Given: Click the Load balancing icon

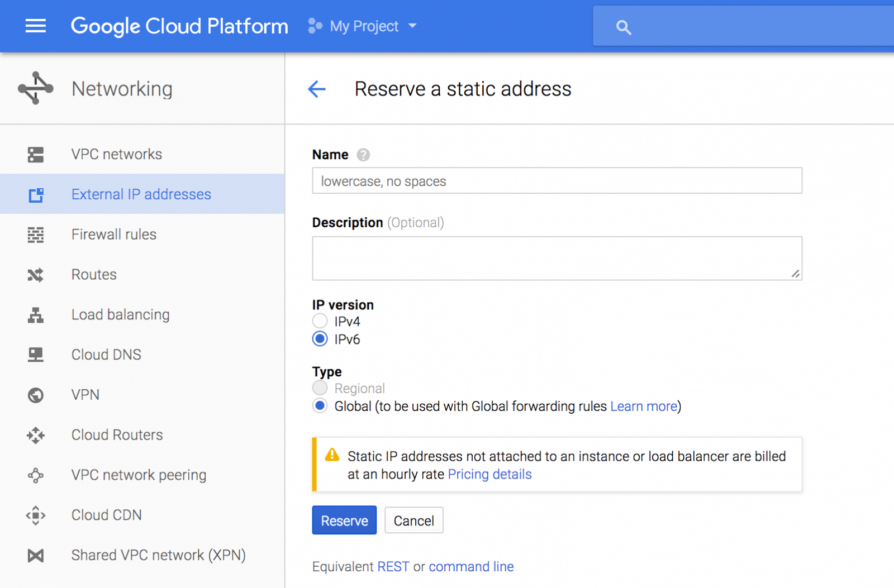Looking at the screenshot, I should coord(36,315).
